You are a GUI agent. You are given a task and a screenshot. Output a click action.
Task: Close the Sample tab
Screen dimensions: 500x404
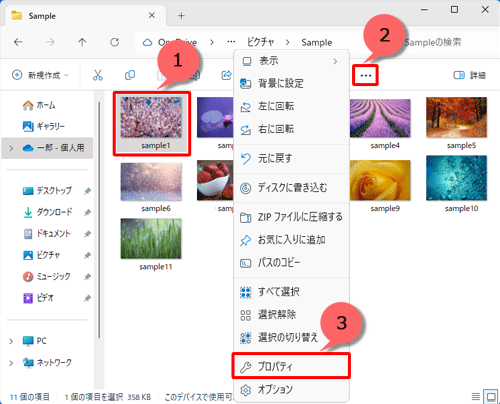(152, 15)
